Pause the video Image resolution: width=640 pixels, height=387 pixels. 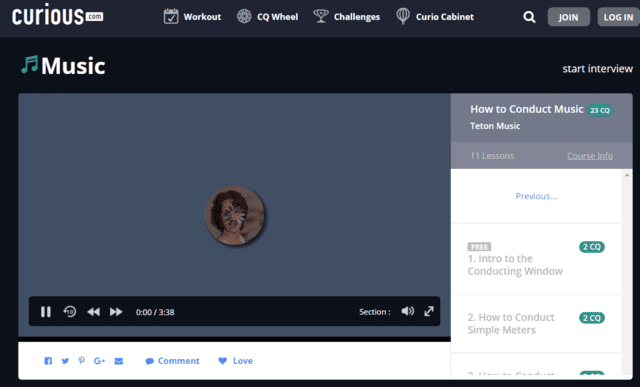click(46, 312)
